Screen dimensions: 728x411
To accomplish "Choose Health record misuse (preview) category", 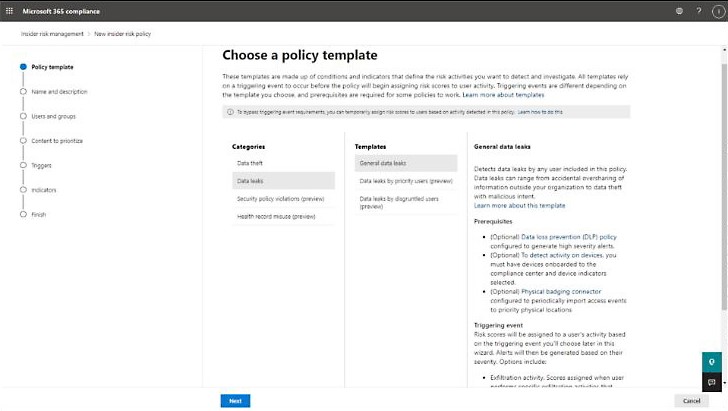I will [x=283, y=216].
